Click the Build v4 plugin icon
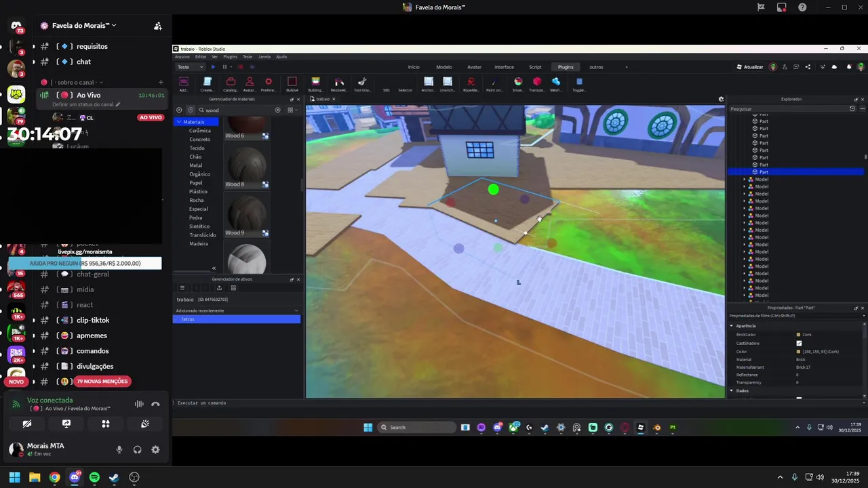Screen dimensions: 868x488 point(292,82)
